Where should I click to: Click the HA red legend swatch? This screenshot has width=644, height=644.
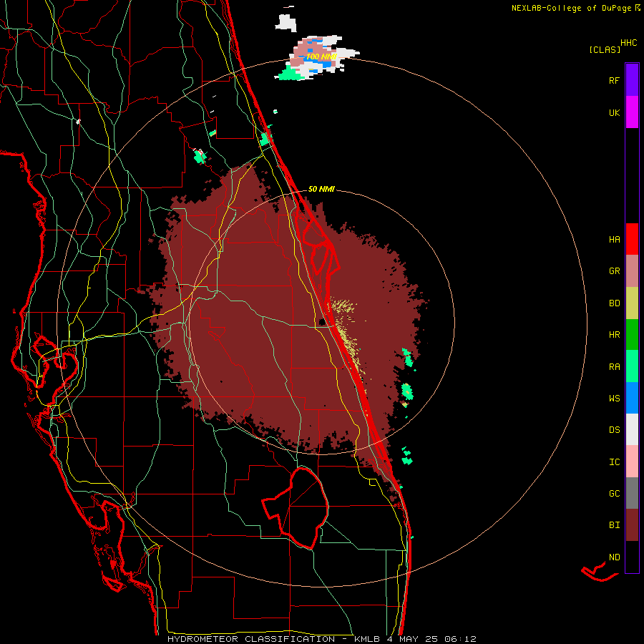pos(632,239)
